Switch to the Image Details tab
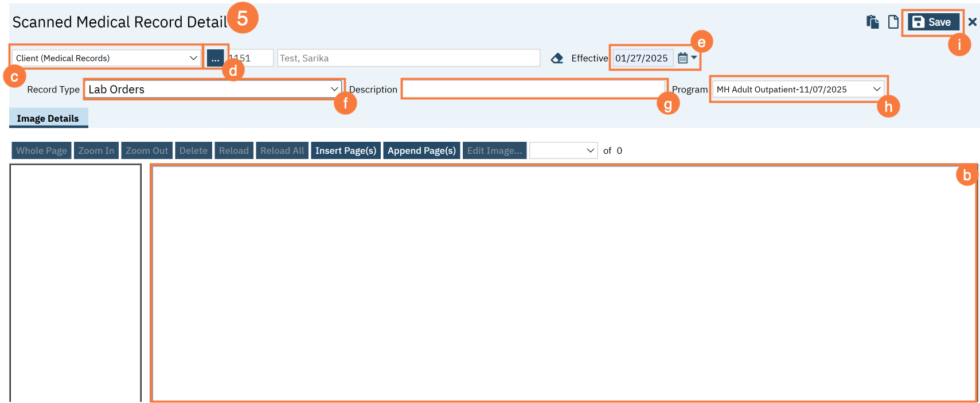Screen dimensions: 980x403 click(48, 118)
